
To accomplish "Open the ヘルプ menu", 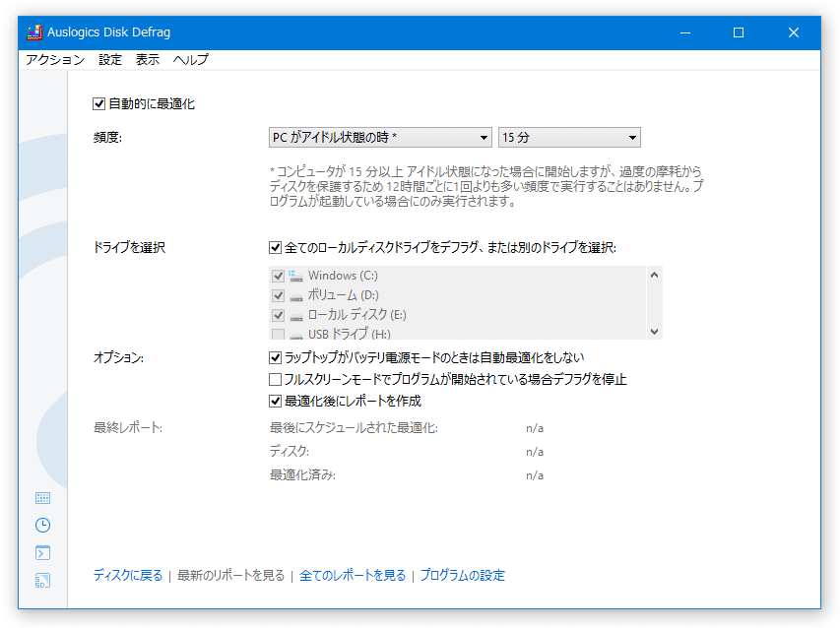I will click(x=191, y=60).
